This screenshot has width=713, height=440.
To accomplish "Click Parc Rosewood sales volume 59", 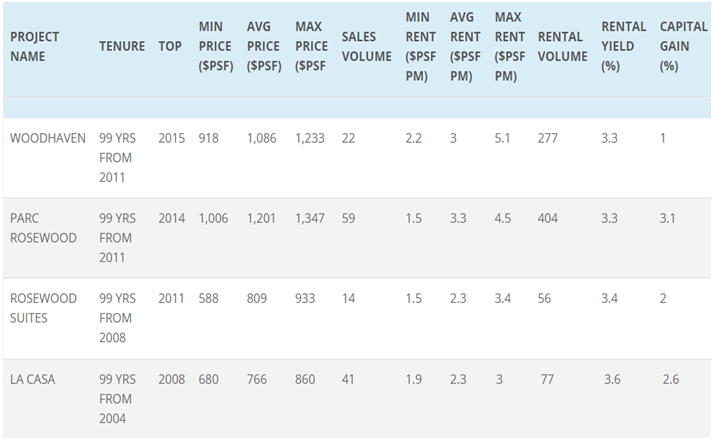I will 348,218.
